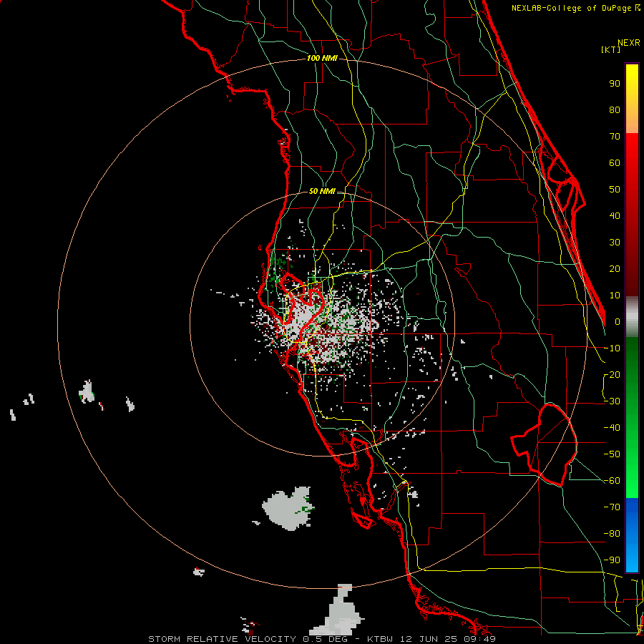Click the -30 knot scale label
The height and width of the screenshot is (644, 644).
coord(612,401)
